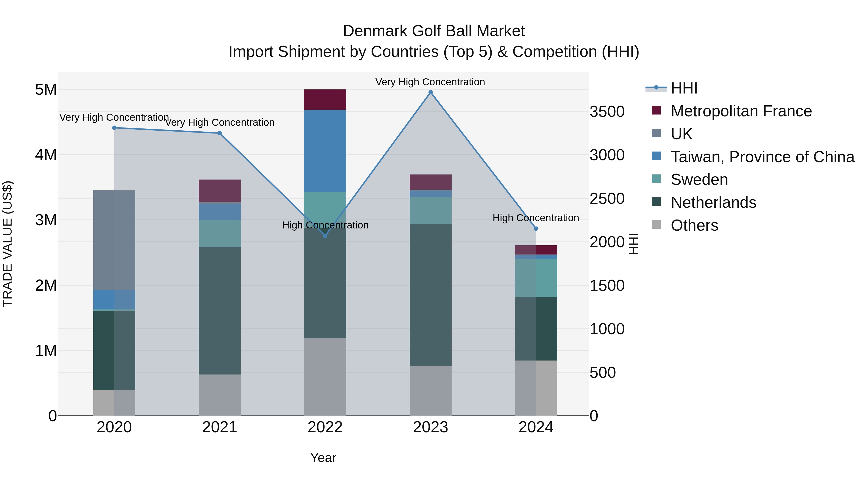Click the Denmark Golf Ball Market title

pos(434,31)
